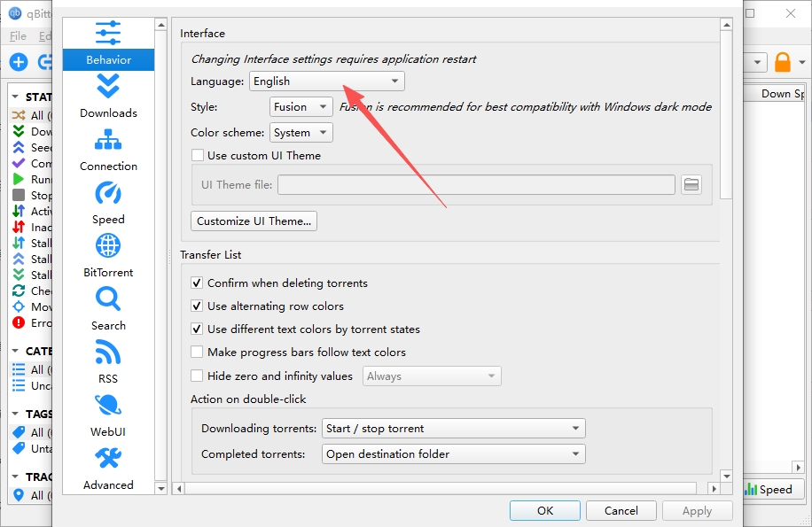Select the Running status filter play icon
This screenshot has width=812, height=527.
[19, 179]
